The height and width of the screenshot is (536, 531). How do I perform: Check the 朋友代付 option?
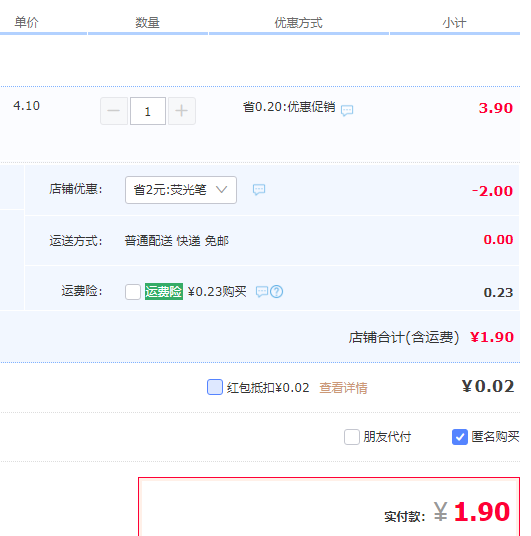pos(352,437)
